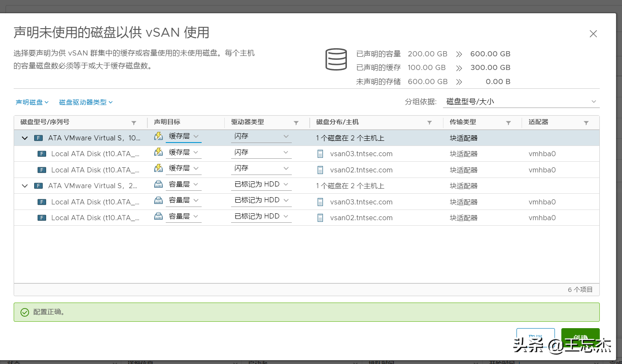Click cache tier icon in first vsan02 row
Screen dimensions: 622x364
coord(158,168)
